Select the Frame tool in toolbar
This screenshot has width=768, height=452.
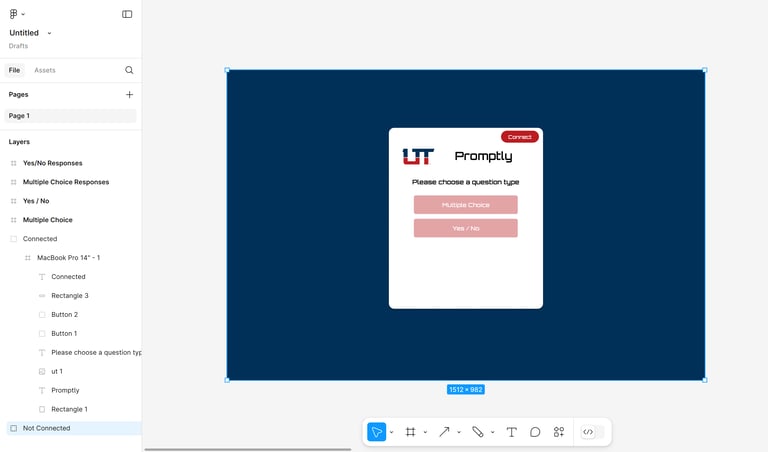click(410, 432)
